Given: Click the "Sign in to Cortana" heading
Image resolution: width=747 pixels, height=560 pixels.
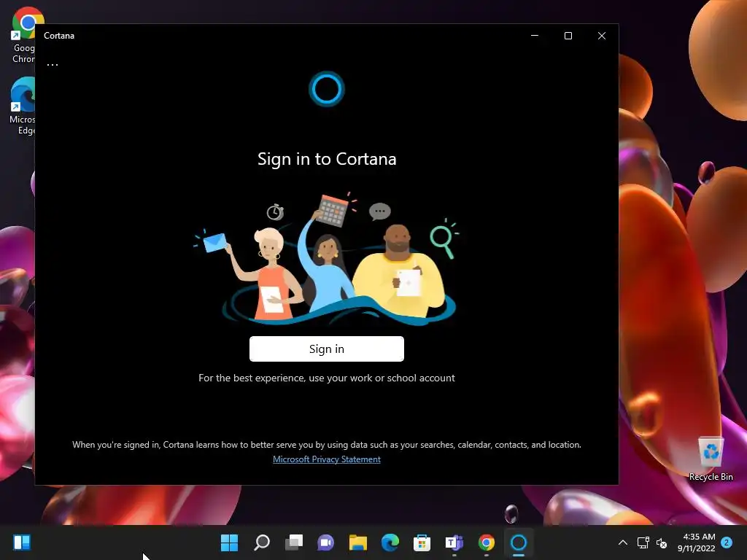Looking at the screenshot, I should pyautogui.click(x=327, y=159).
